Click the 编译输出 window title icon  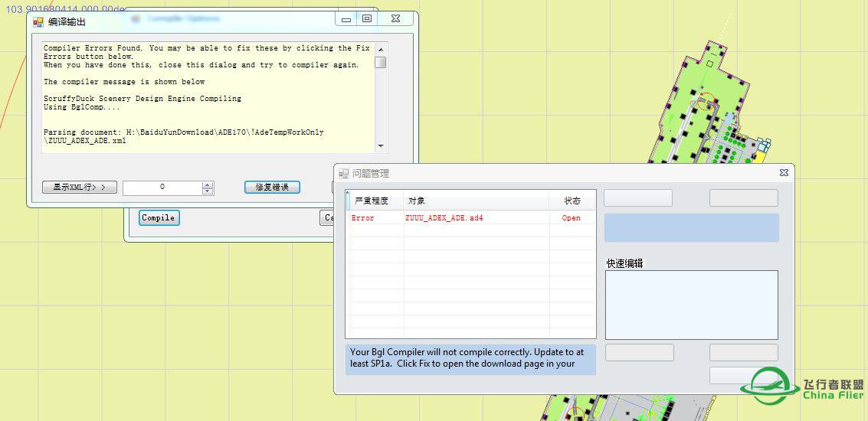click(38, 22)
